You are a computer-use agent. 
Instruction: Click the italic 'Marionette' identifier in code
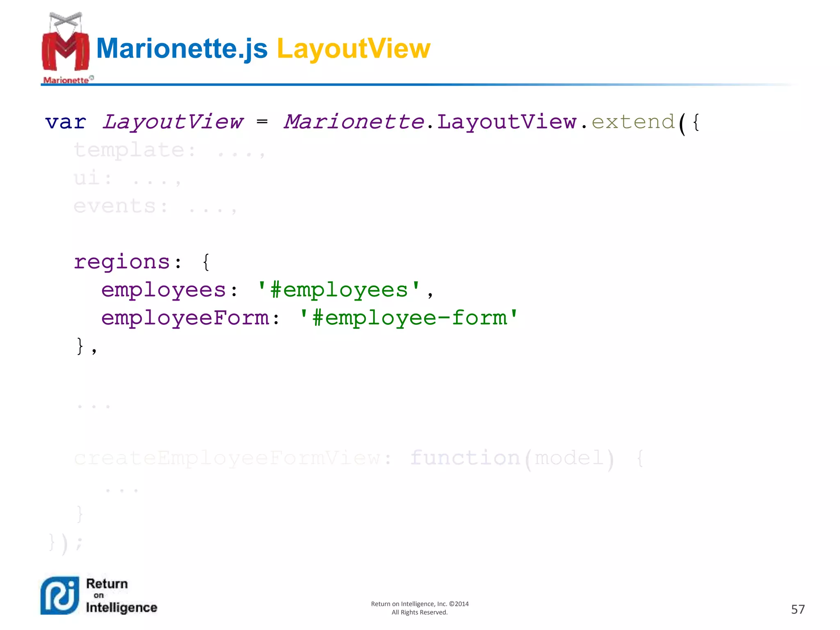click(x=354, y=122)
